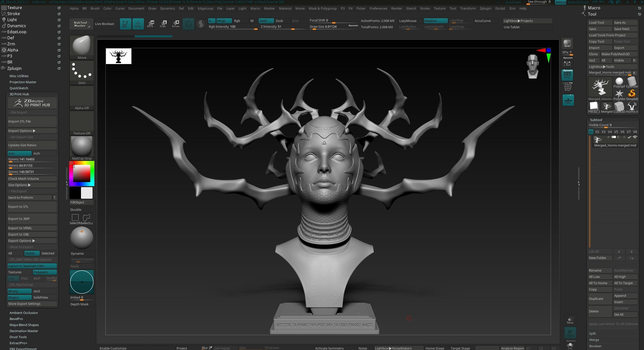The height and width of the screenshot is (350, 644).
Task: Toggle Persp perspective view
Action: pos(568,75)
